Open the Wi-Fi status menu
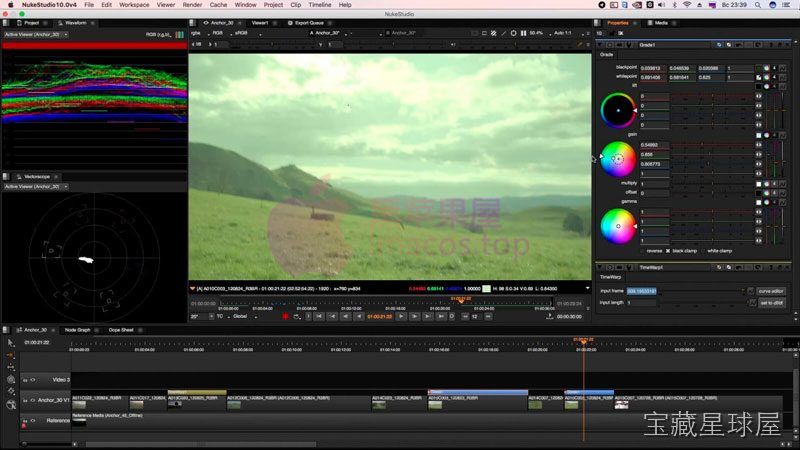This screenshot has height=450, width=800. (687, 5)
